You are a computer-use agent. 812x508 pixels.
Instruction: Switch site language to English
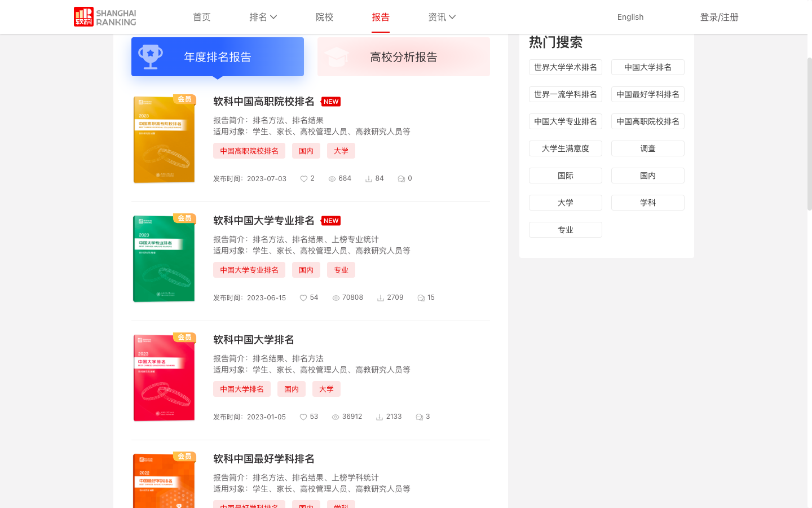coord(630,17)
